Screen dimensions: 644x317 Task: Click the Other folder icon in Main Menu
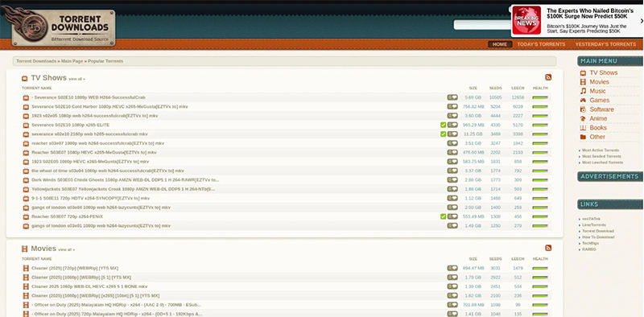[x=583, y=137]
